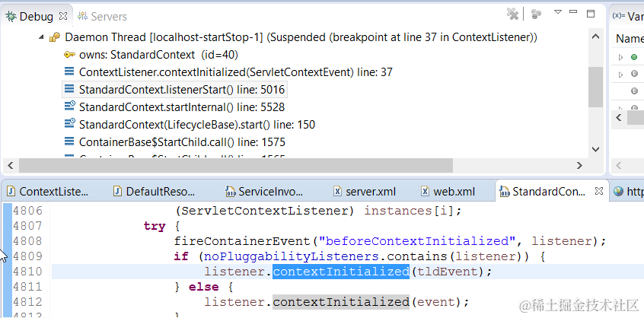
Task: Collapse the Daemon Thread tree node
Action: click(41, 37)
